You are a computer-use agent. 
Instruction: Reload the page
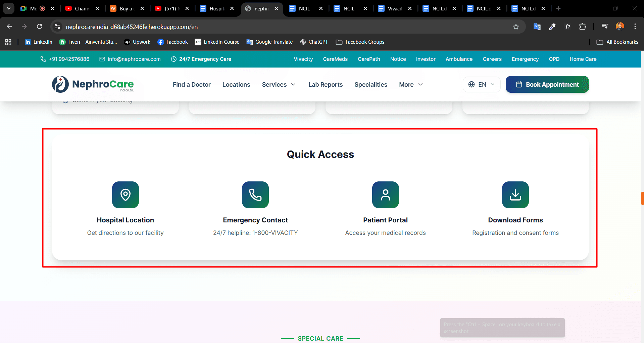[40, 27]
